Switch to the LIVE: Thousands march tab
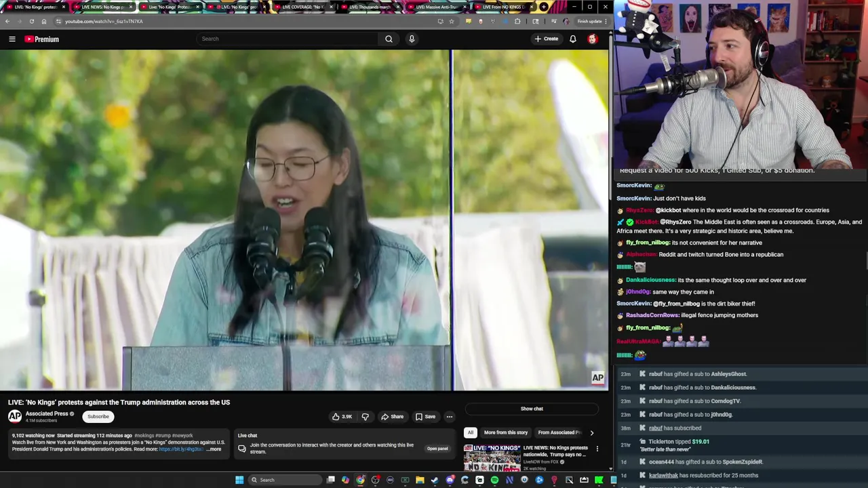The height and width of the screenshot is (488, 868). click(x=369, y=7)
